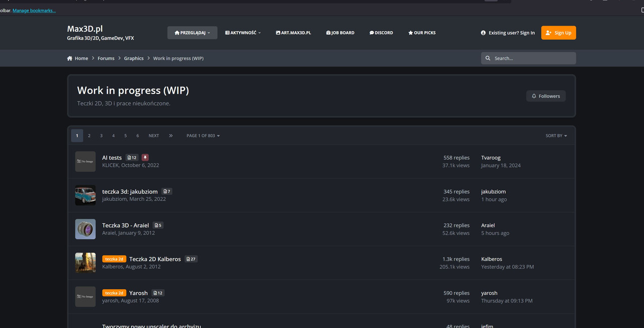Click the Followers button

coord(546,96)
